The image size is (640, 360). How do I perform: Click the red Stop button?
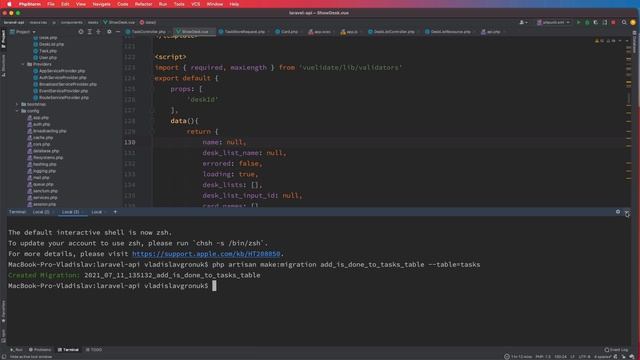pyautogui.click(x=613, y=22)
